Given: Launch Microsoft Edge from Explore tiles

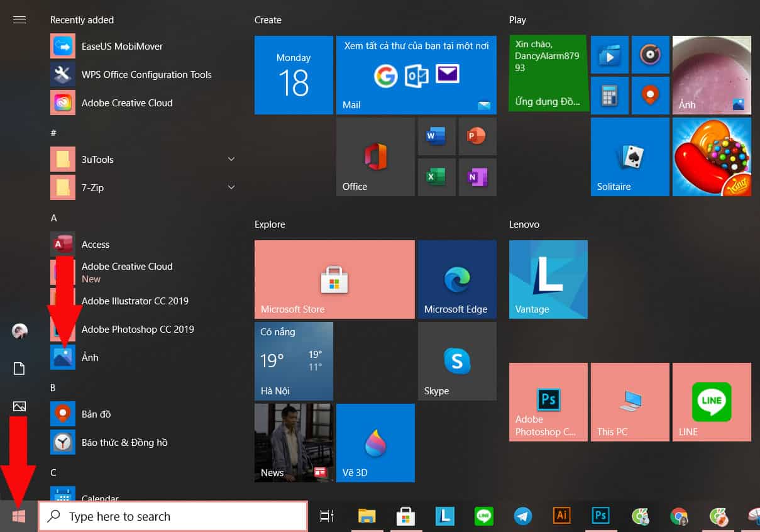Looking at the screenshot, I should (x=456, y=279).
